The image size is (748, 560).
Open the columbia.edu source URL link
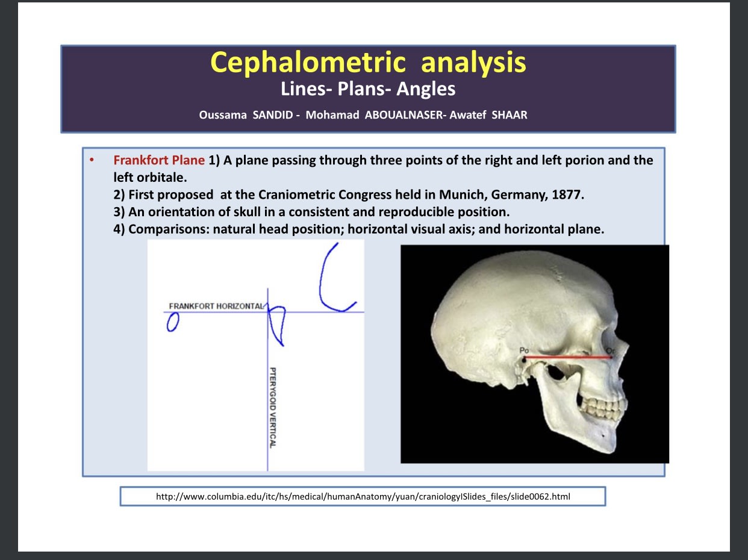pos(363,497)
